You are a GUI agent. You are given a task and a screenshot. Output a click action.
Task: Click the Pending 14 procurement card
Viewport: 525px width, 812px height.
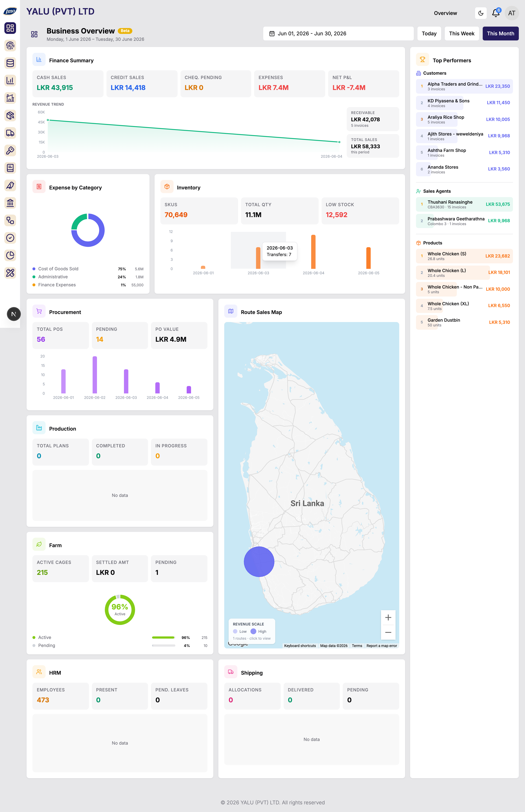(x=120, y=335)
